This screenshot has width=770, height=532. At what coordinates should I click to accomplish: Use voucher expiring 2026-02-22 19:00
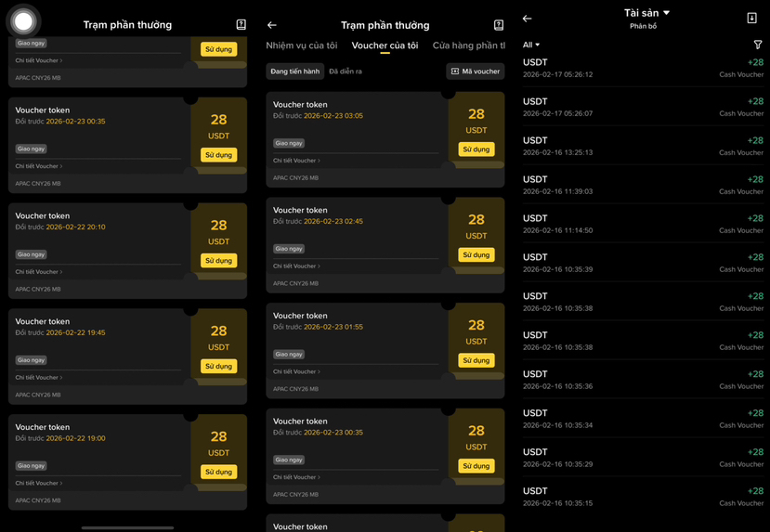pyautogui.click(x=218, y=472)
